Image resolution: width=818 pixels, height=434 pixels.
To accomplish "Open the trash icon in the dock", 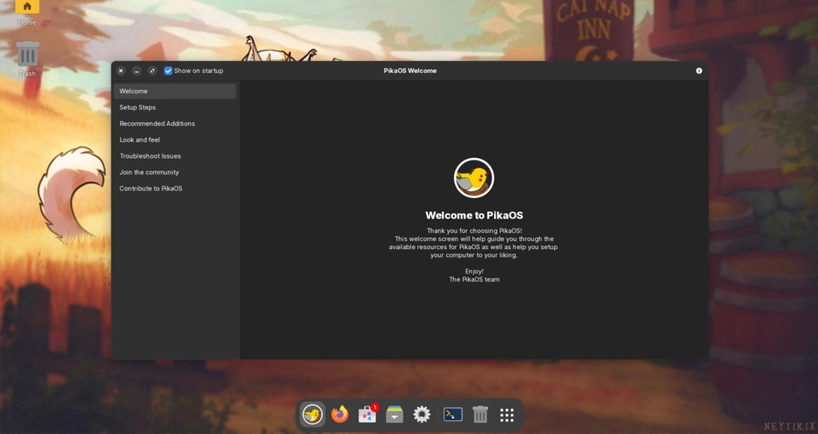I will tap(480, 414).
